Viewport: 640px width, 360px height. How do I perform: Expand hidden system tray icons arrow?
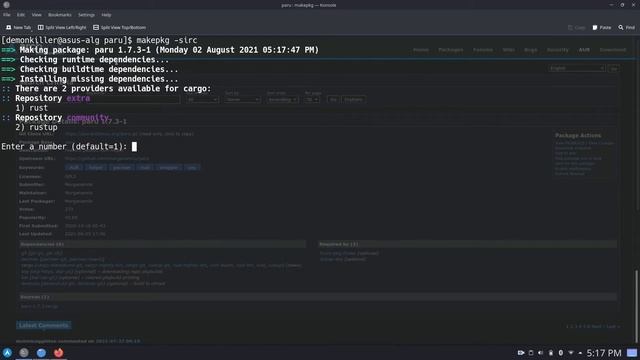point(580,353)
